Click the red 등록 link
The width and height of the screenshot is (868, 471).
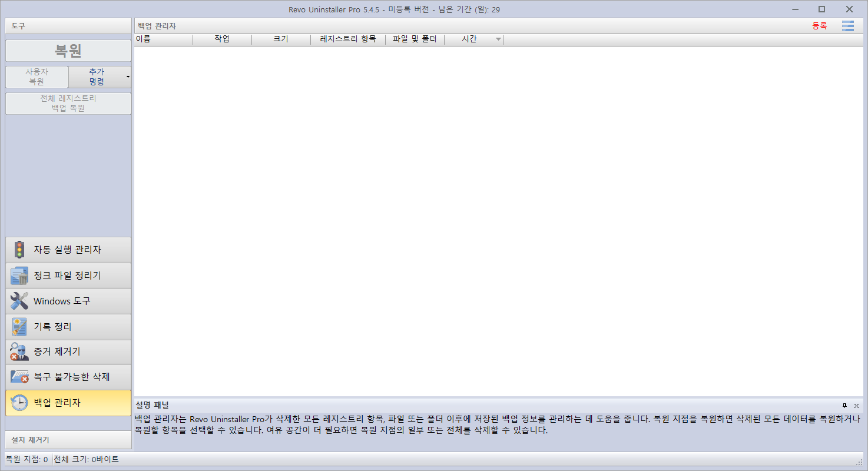(819, 26)
